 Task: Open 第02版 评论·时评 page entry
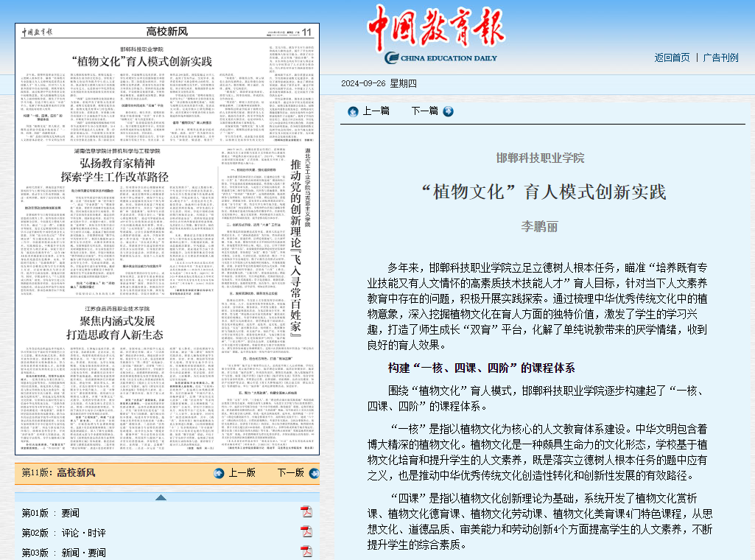63,533
